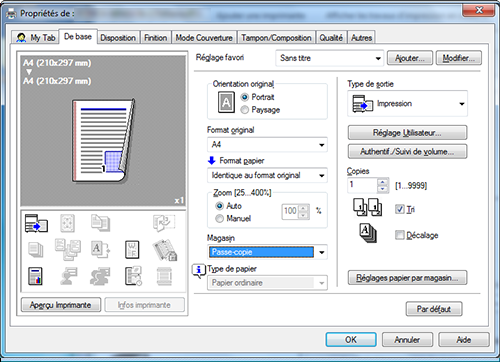Confirm with the OK button
The width and height of the screenshot is (500, 362).
(x=351, y=340)
